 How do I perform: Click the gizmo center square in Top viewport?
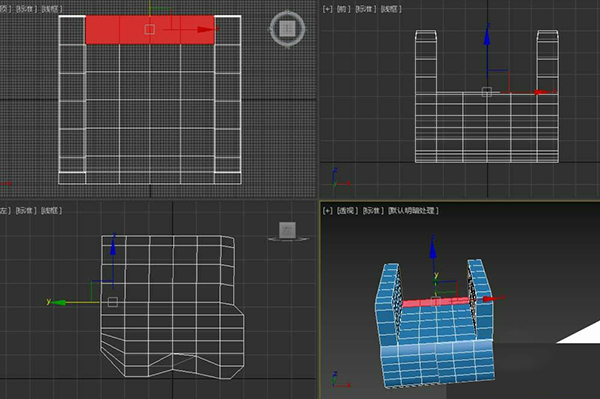tap(150, 29)
